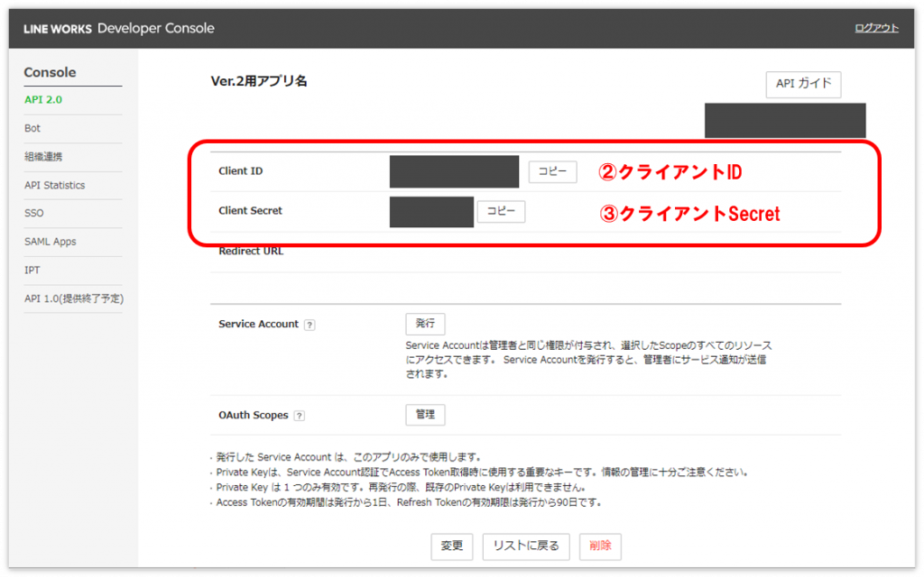This screenshot has width=924, height=578.
Task: Click the OAuth Scopes help question-mark icon
Action: click(x=300, y=416)
